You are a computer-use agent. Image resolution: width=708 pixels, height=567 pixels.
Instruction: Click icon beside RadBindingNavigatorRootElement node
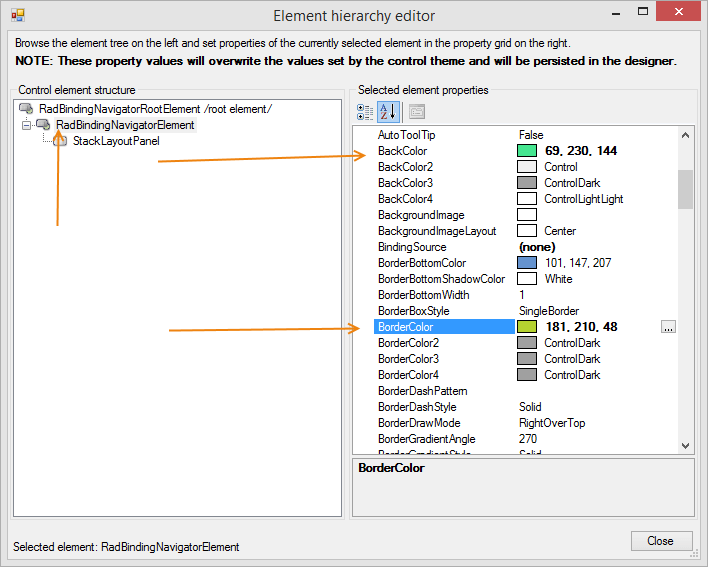point(26,109)
